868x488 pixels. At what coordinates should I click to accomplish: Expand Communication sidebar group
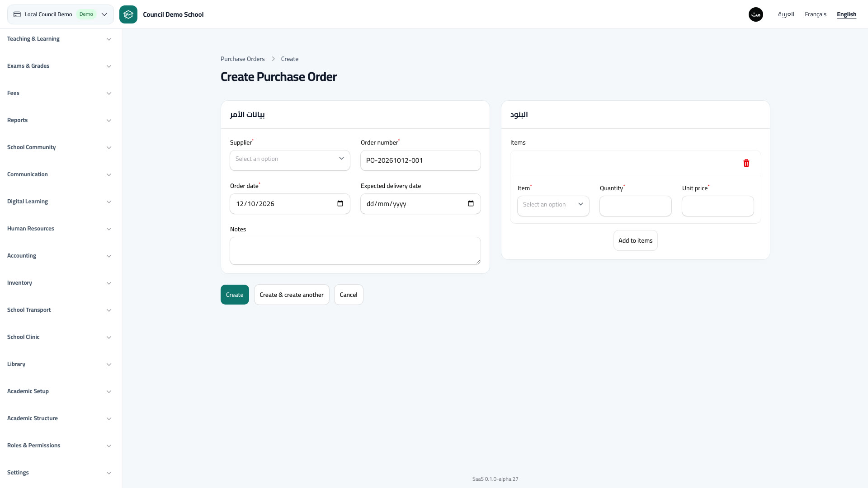point(59,174)
